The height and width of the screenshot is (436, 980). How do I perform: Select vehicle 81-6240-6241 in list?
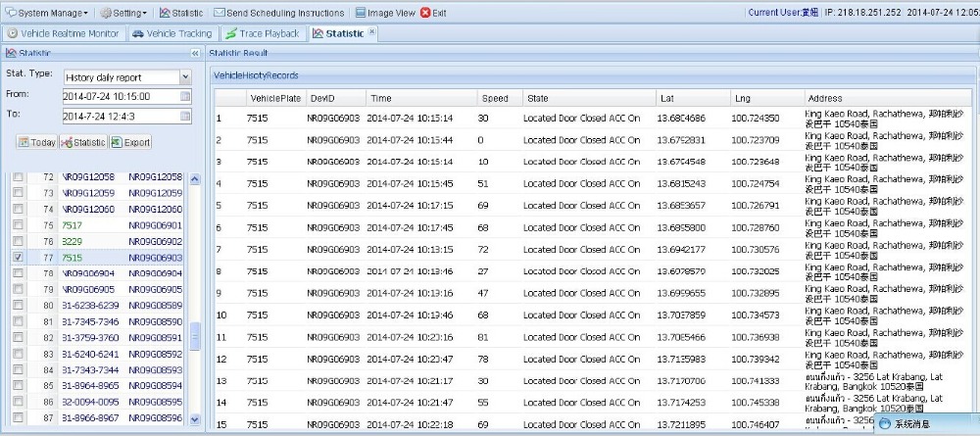88,354
